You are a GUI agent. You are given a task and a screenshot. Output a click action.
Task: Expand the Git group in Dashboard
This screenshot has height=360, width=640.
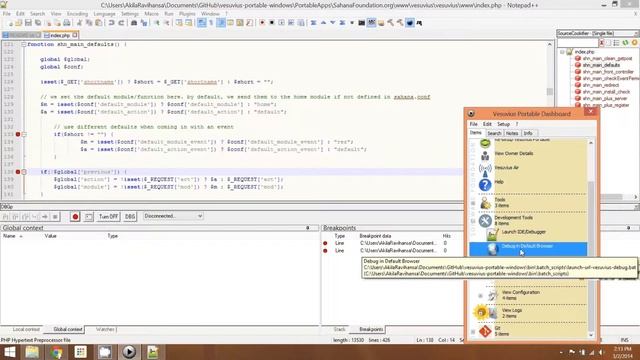pos(473,331)
